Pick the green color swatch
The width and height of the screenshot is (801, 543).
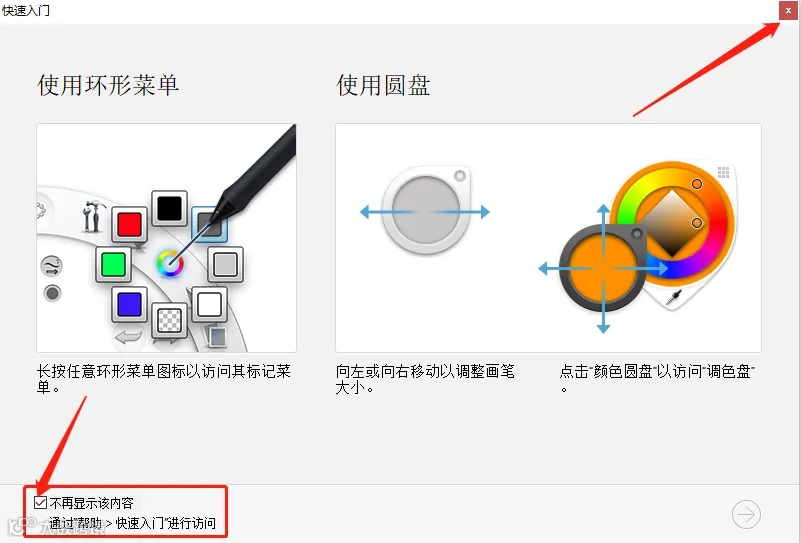pyautogui.click(x=113, y=264)
